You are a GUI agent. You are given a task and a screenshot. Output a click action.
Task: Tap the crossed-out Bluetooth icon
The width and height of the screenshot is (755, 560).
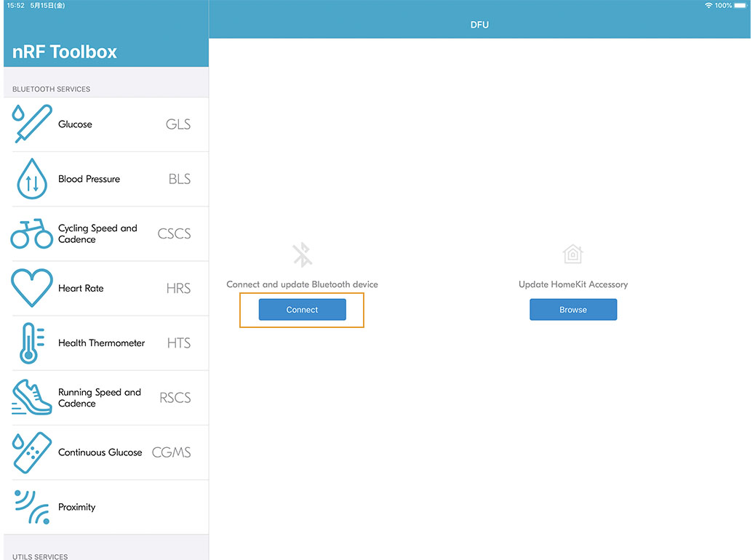click(303, 255)
